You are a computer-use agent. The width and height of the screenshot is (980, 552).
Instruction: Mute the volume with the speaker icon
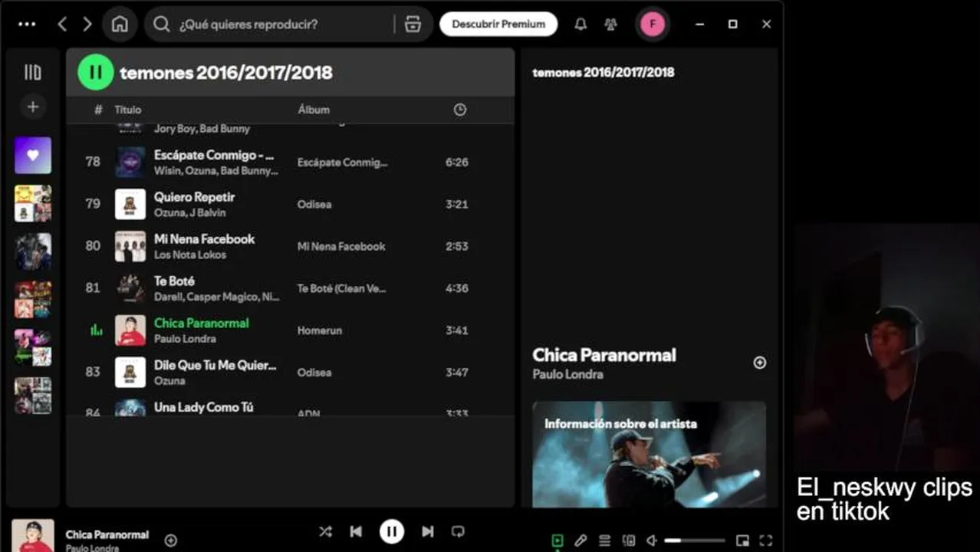(x=652, y=540)
